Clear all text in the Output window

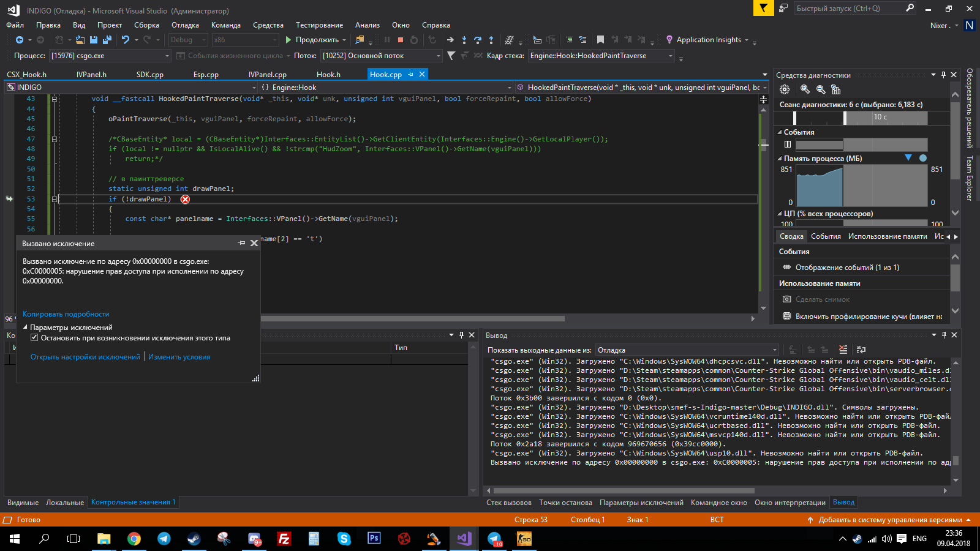(843, 350)
